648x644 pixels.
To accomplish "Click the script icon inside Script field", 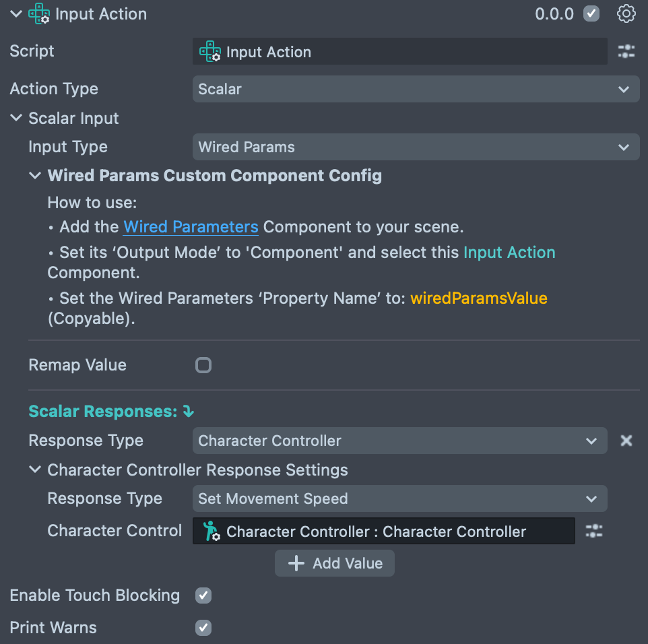I will (210, 52).
